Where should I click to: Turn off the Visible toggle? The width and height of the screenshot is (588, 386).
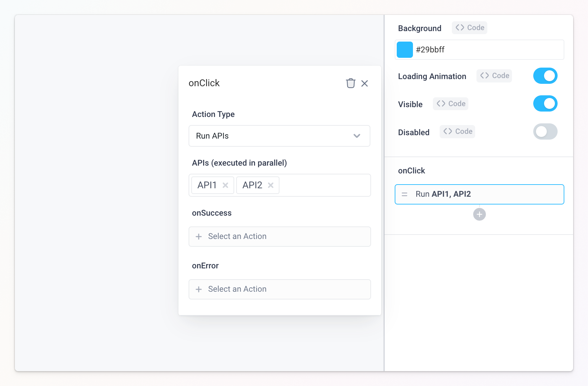545,103
